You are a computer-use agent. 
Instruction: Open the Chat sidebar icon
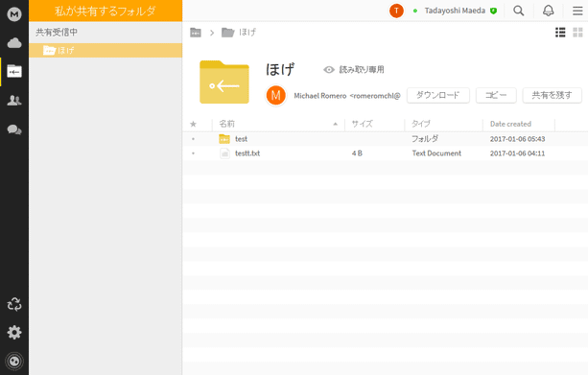pyautogui.click(x=14, y=129)
